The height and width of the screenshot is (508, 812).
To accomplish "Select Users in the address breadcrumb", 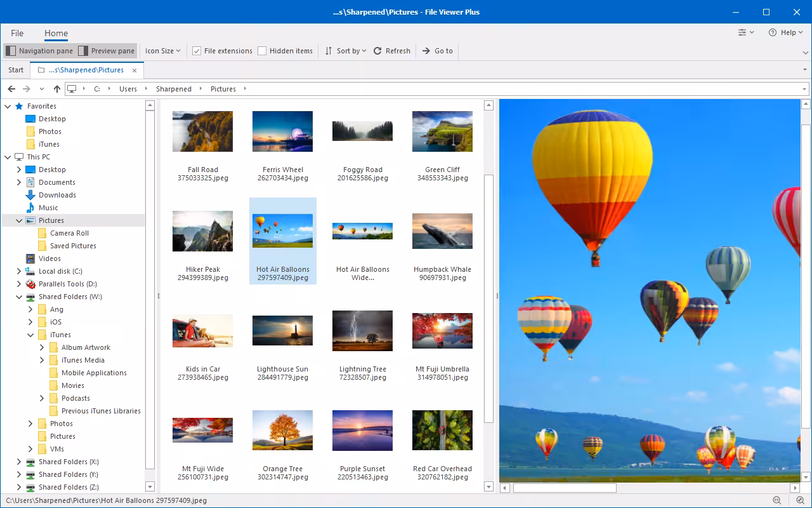I will (x=128, y=89).
